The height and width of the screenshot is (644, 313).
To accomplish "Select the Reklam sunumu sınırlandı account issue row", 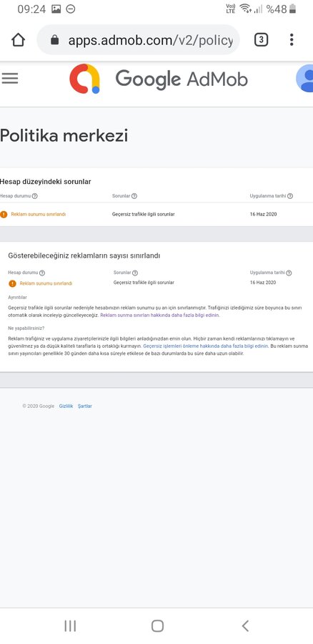I will (x=156, y=214).
